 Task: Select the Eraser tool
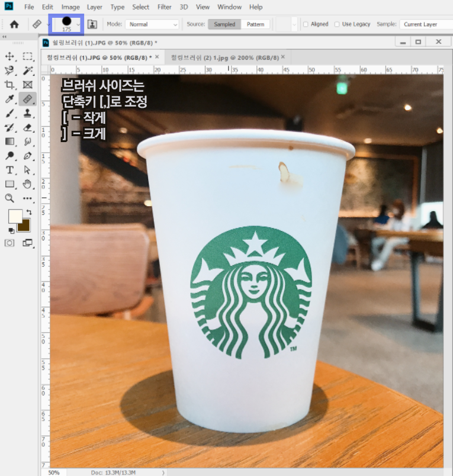(28, 127)
